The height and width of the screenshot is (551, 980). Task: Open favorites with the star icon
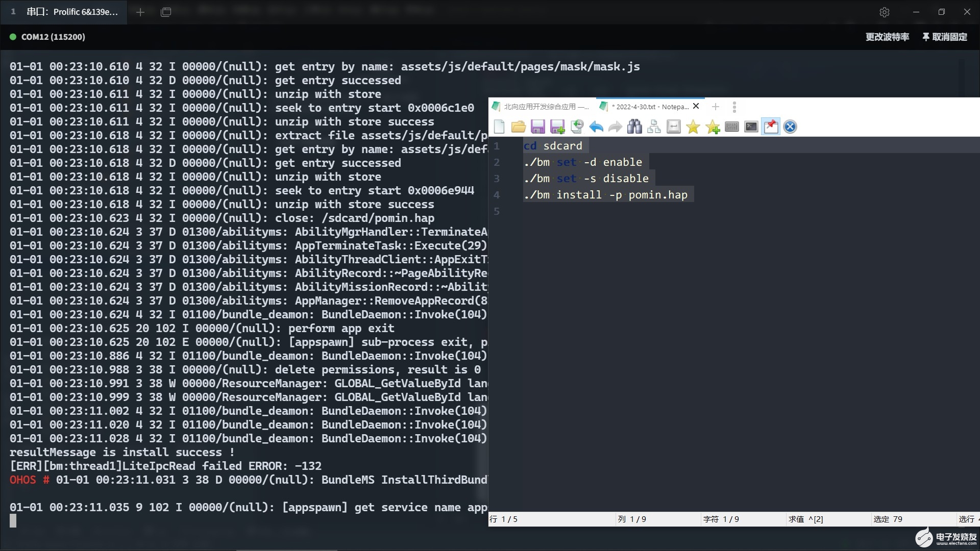point(693,127)
